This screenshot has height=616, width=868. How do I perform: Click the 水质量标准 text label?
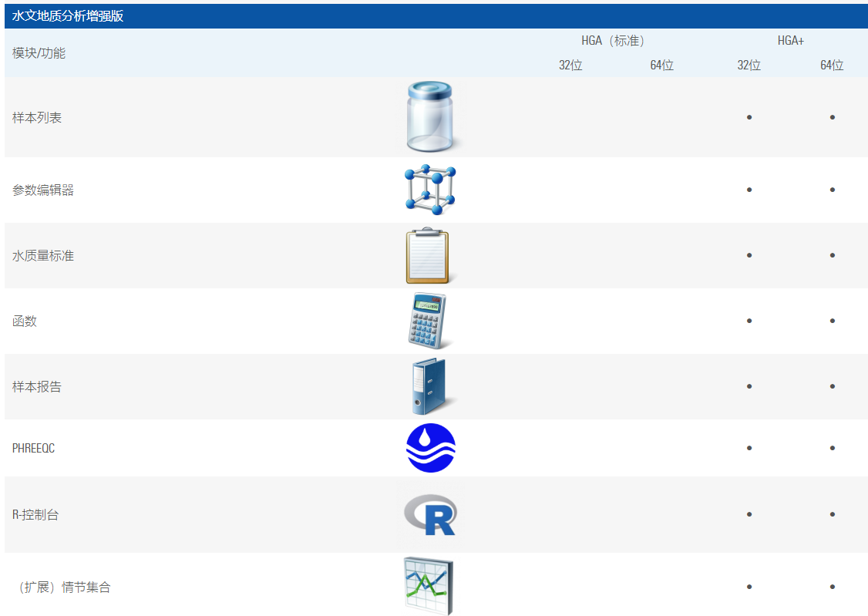click(x=43, y=256)
